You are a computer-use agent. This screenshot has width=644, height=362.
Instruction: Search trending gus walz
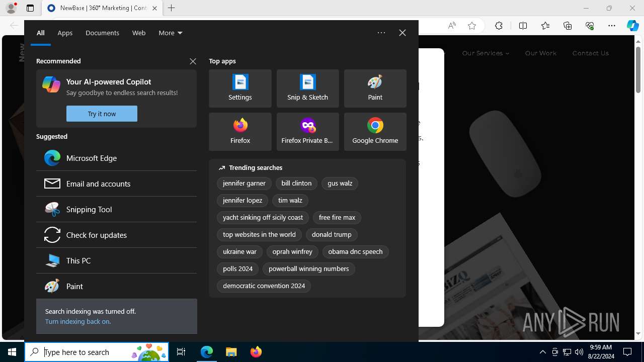(340, 184)
